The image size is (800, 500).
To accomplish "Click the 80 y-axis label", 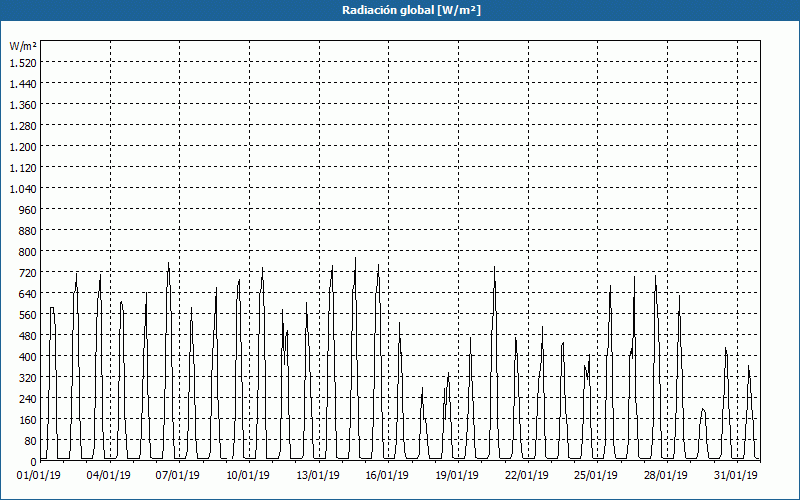I will point(31,441).
